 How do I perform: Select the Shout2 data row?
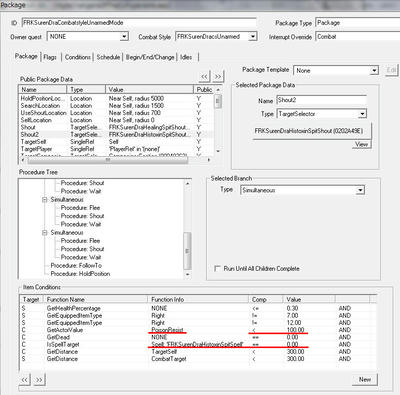point(116,134)
